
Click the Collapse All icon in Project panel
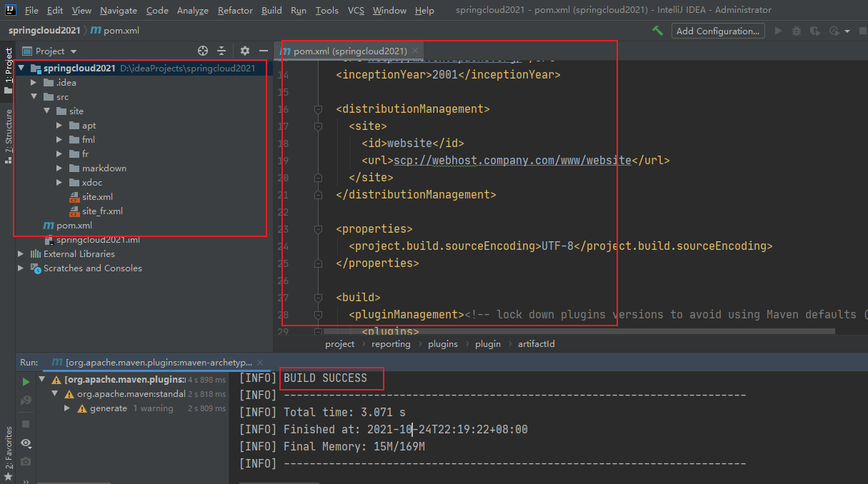pos(221,51)
